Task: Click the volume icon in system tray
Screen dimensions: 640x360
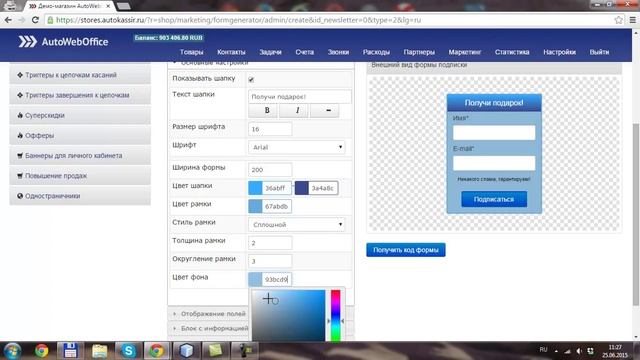Action: (x=579, y=351)
